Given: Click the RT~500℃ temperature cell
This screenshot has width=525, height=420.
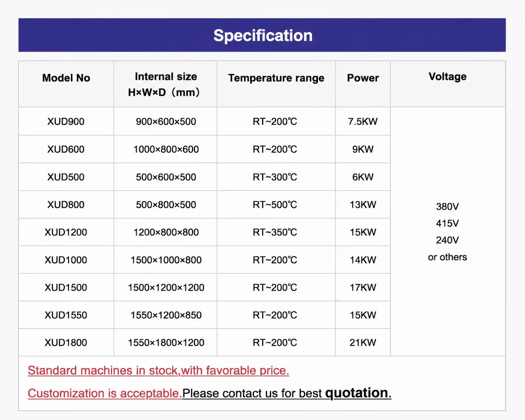Looking at the screenshot, I should pos(275,204).
